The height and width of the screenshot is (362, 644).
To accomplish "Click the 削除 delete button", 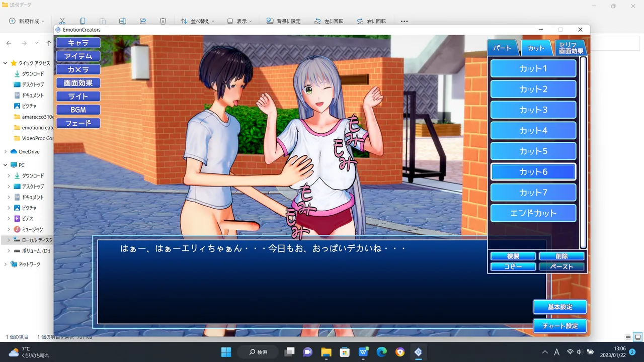I will (x=561, y=256).
